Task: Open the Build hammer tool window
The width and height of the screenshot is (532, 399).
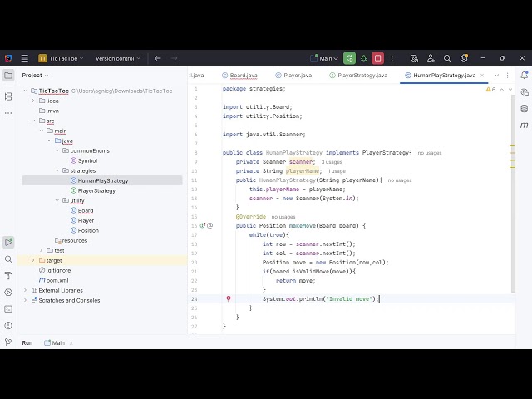Action: click(x=8, y=275)
